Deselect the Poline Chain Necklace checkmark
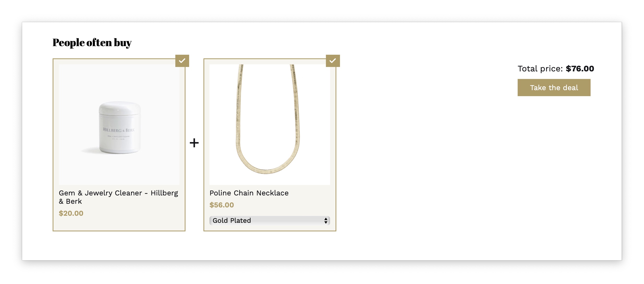This screenshot has height=284, width=644. pyautogui.click(x=333, y=61)
